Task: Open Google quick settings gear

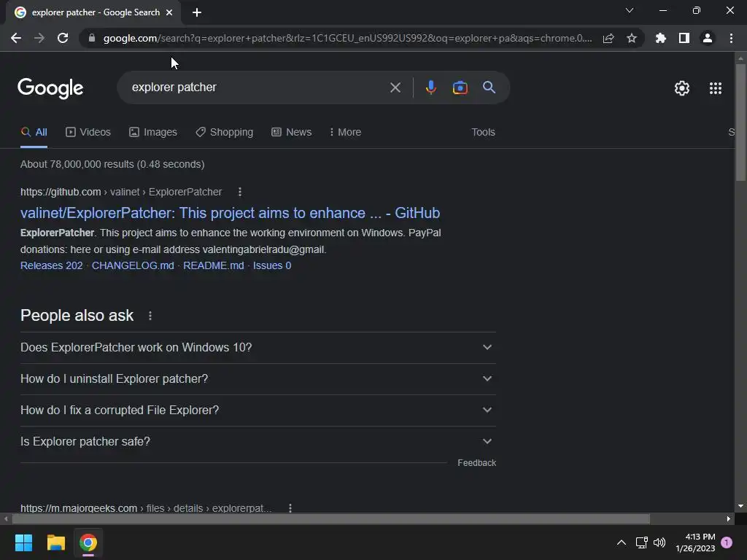Action: (x=682, y=88)
